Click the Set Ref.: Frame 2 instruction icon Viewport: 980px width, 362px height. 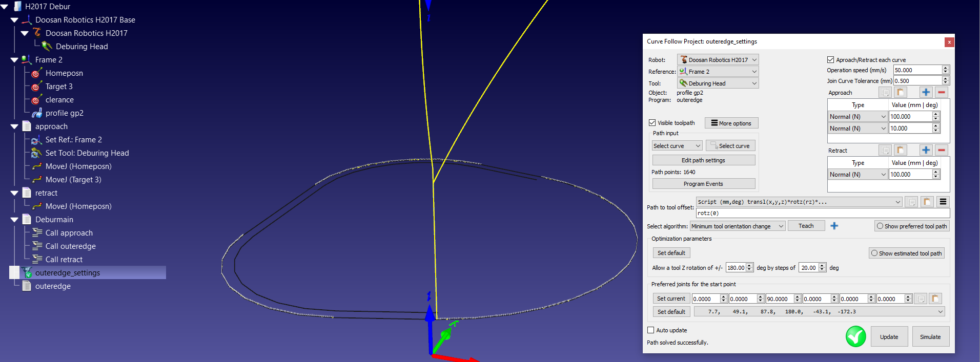(36, 140)
